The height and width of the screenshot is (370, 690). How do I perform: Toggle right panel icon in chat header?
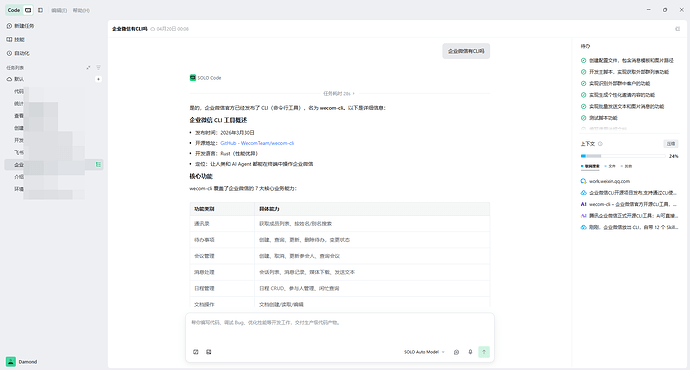(677, 29)
